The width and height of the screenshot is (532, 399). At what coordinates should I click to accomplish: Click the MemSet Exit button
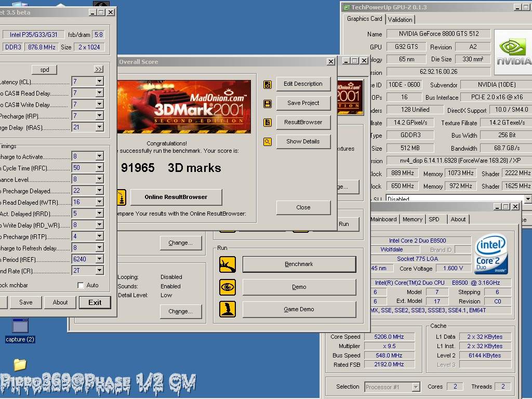click(x=95, y=302)
